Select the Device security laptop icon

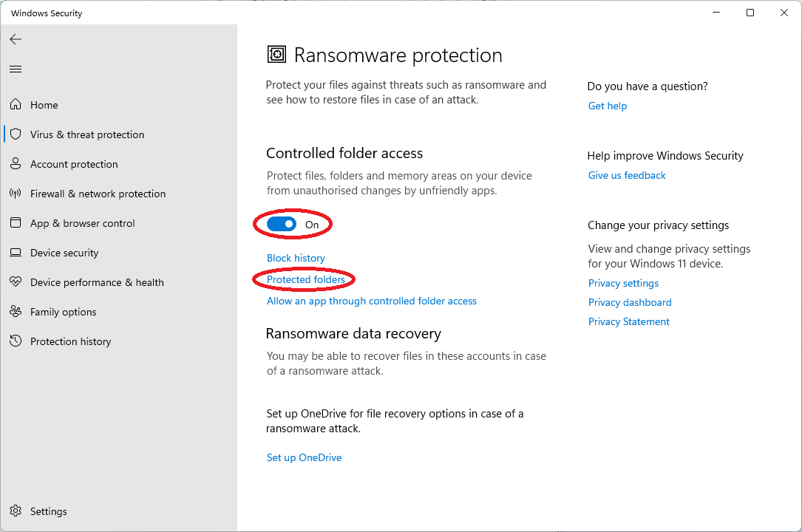tap(16, 253)
